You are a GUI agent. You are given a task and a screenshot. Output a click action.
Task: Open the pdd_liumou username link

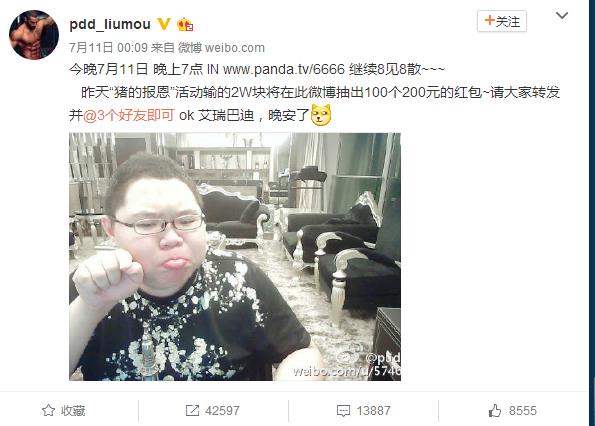110,24
